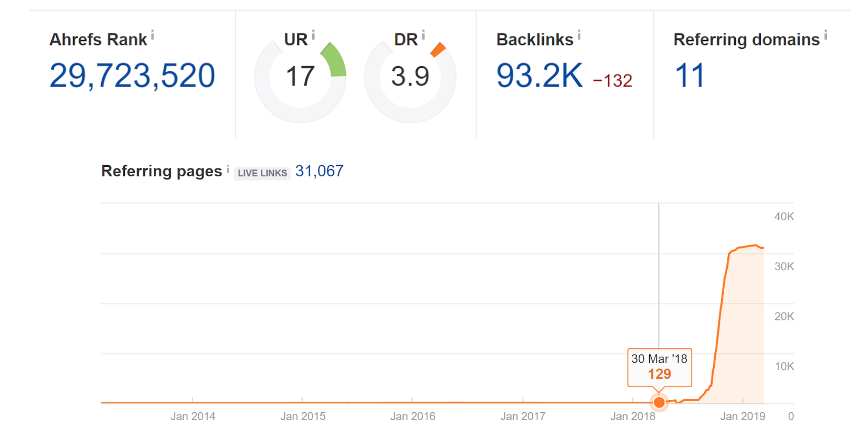The image size is (868, 447).
Task: Open the 93.2K backlinks report
Action: [539, 76]
